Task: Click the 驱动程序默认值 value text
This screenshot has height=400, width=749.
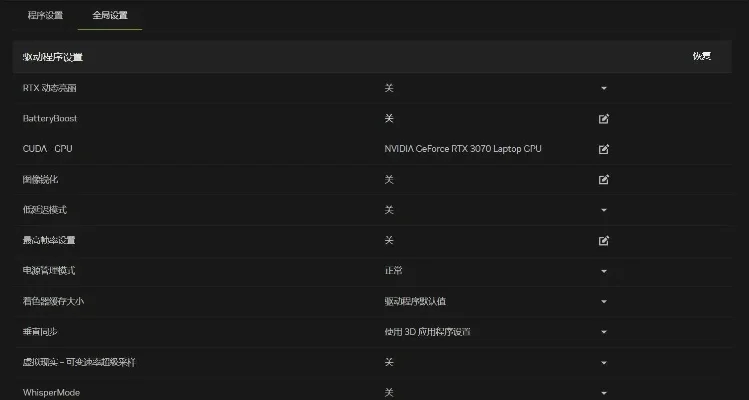Action: (415, 301)
